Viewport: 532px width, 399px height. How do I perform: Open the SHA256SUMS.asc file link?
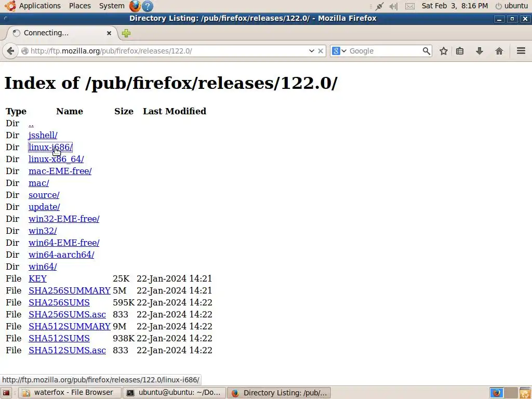pyautogui.click(x=67, y=314)
